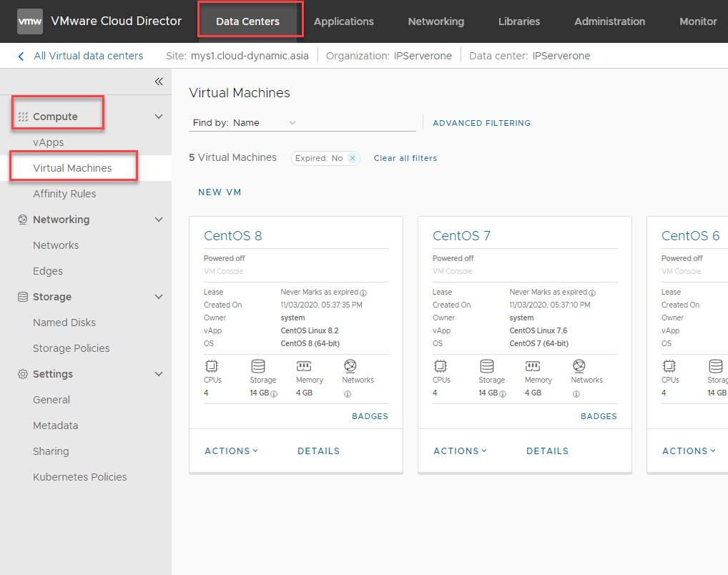Go to the Libraries tab
This screenshot has width=728, height=575.
pos(519,21)
